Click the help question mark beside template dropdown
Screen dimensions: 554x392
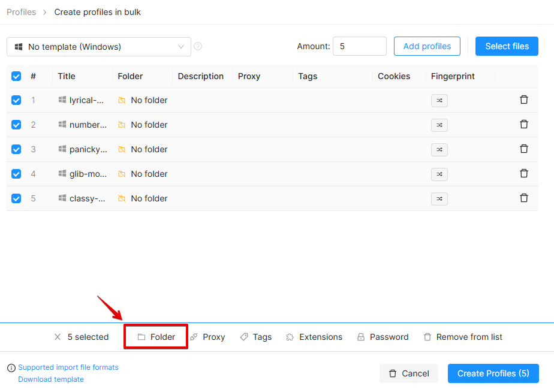pyautogui.click(x=198, y=46)
